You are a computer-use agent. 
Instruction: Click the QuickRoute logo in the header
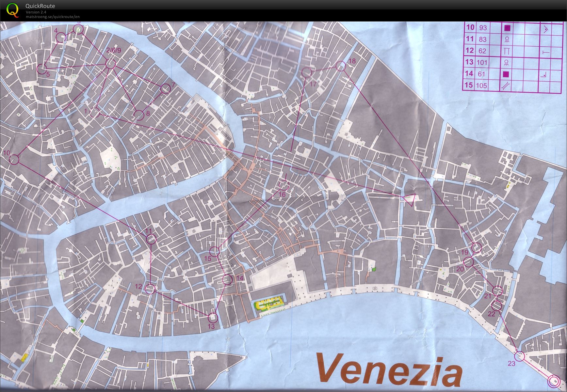pos(12,10)
